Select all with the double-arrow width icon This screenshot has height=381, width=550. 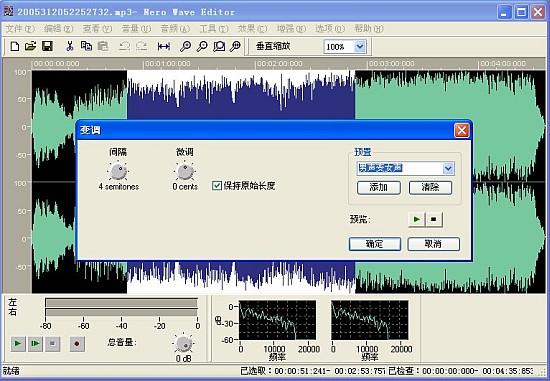coord(164,46)
